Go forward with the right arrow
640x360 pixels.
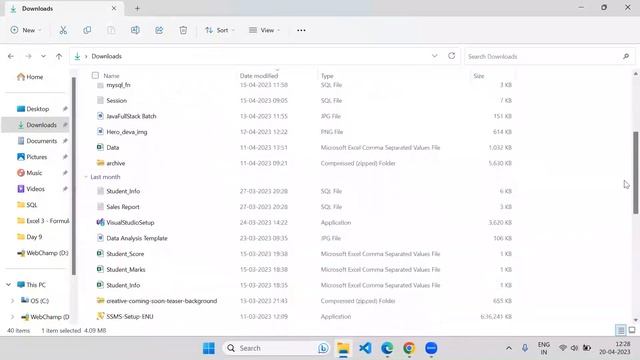28,56
